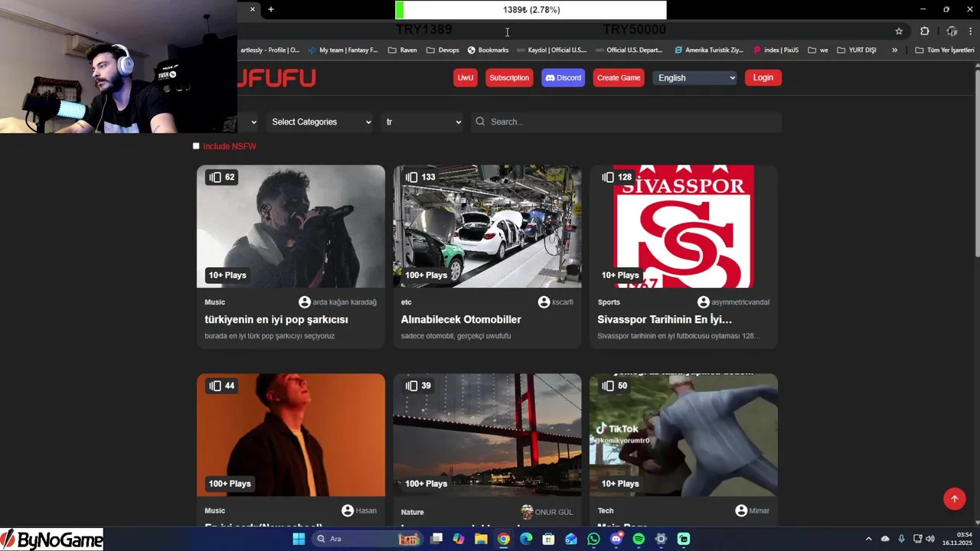Open Spotify from the taskbar
The width and height of the screenshot is (980, 551).
pyautogui.click(x=639, y=539)
